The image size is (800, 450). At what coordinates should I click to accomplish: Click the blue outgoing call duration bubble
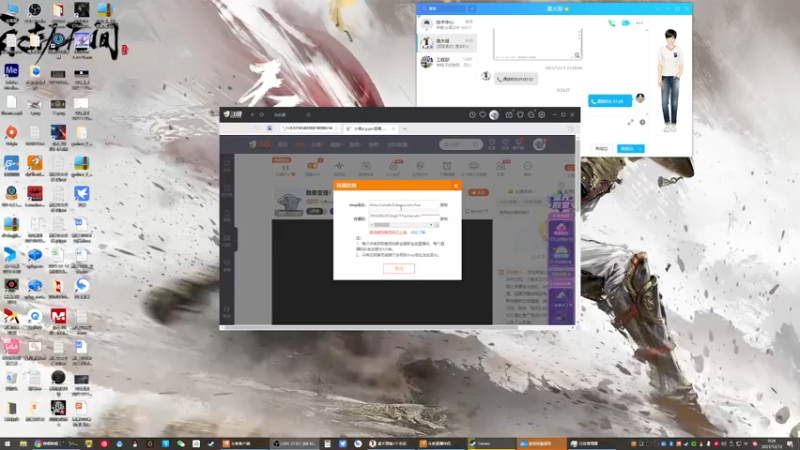pyautogui.click(x=610, y=101)
